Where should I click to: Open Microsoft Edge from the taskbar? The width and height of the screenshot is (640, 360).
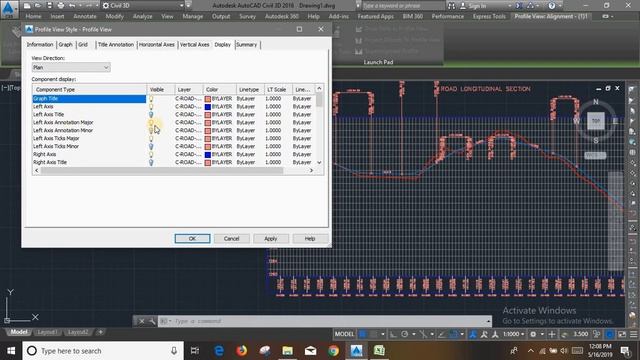[x=219, y=351]
